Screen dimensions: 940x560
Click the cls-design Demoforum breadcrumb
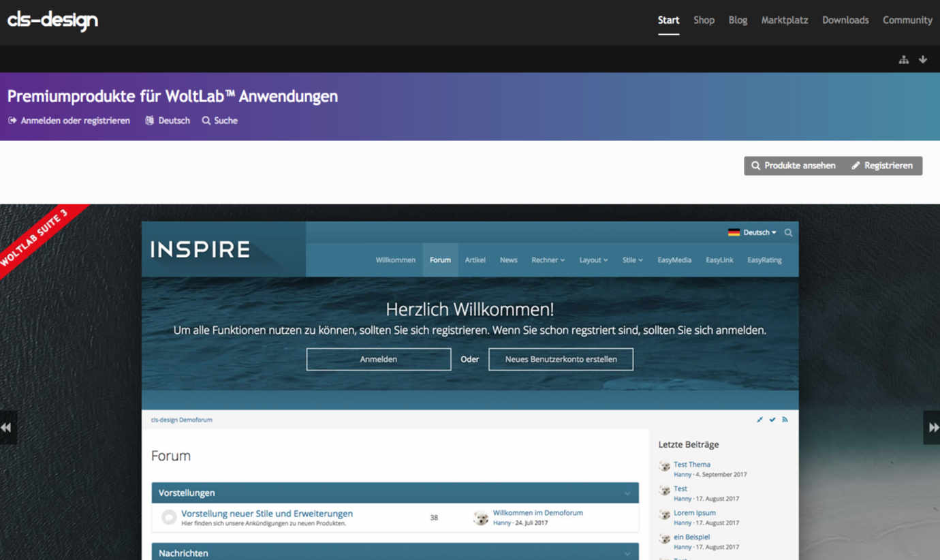[181, 420]
